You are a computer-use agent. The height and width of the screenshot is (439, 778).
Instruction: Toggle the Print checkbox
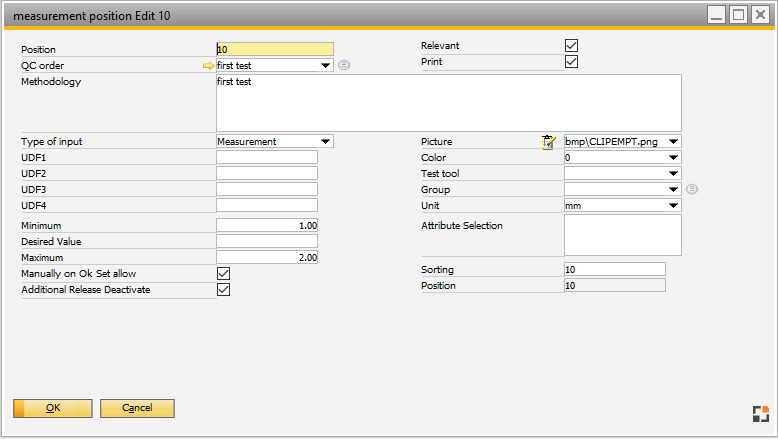pos(572,62)
